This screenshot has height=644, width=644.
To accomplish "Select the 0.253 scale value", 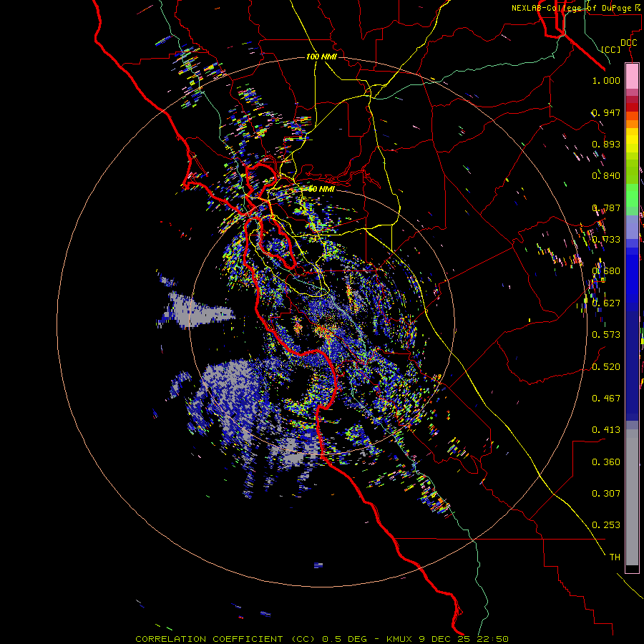I will [606, 525].
